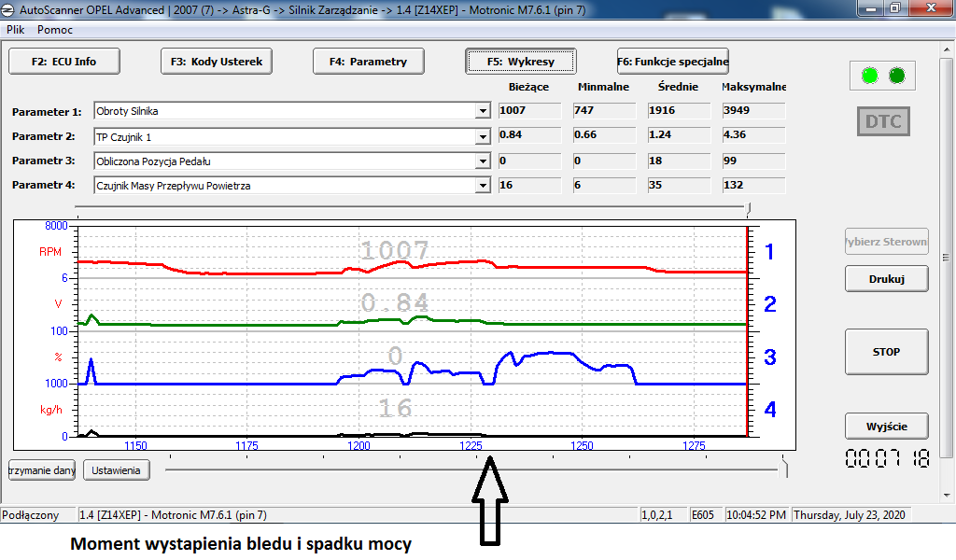956x560 pixels.
Task: Open the Czujnik Masy Przepływu Powietrza dropdown
Action: [483, 186]
